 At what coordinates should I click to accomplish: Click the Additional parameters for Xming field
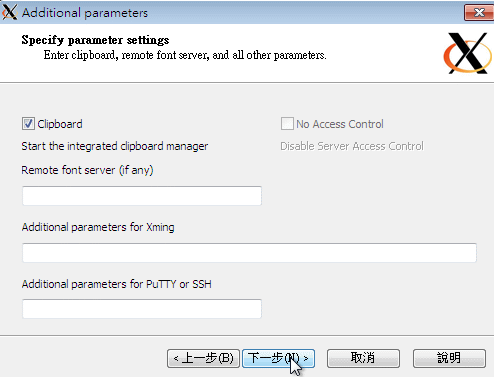pos(249,253)
